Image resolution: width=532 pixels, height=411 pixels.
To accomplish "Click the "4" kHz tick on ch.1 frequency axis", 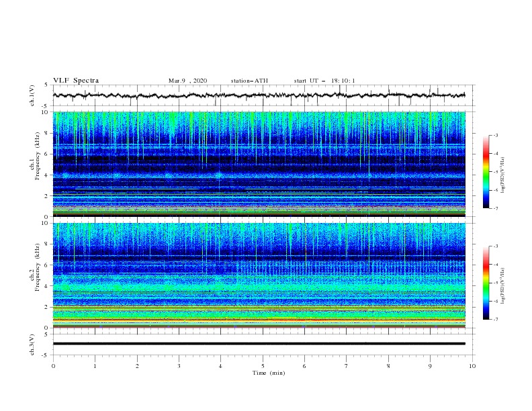I will click(47, 175).
